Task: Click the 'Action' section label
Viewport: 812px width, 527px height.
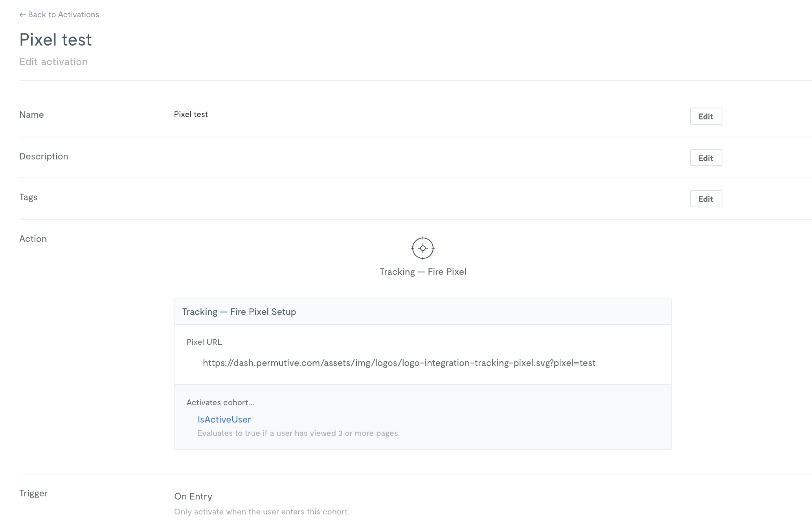Action: coord(33,239)
